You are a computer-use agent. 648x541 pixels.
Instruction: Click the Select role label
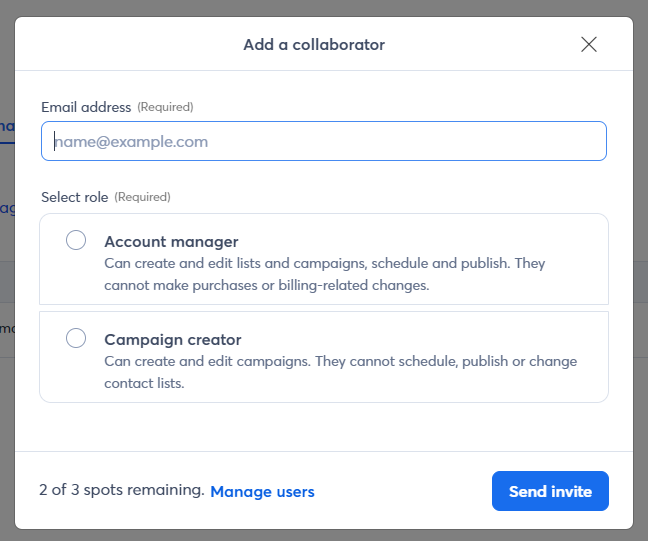75,197
